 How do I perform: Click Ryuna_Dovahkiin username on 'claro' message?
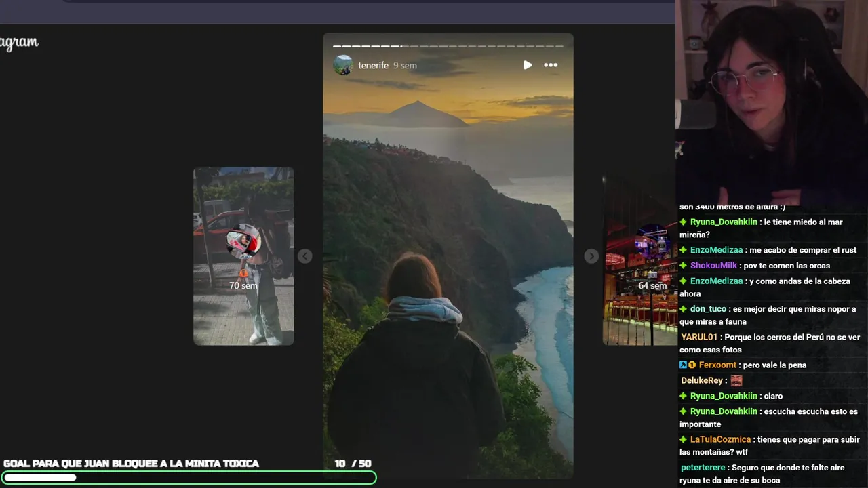[724, 396]
